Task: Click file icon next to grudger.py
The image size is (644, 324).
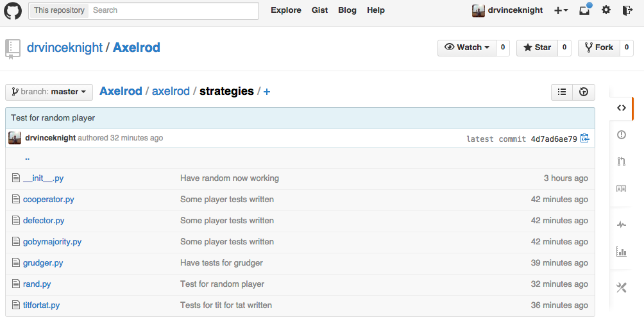Action: [x=15, y=262]
